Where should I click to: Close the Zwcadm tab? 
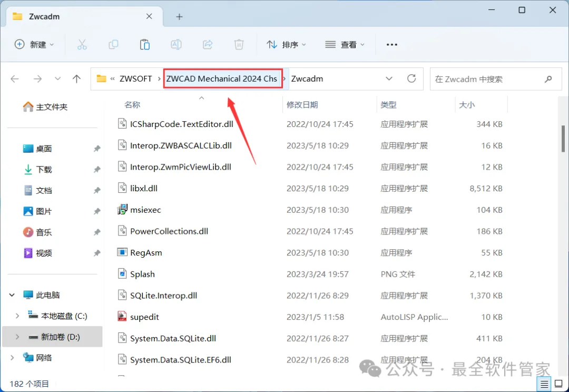pyautogui.click(x=149, y=16)
